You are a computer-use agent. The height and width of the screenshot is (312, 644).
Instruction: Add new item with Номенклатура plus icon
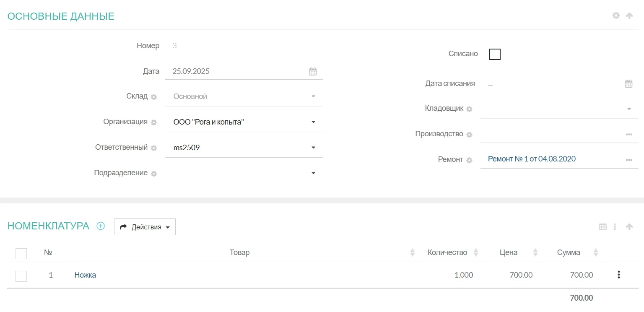pos(101,226)
